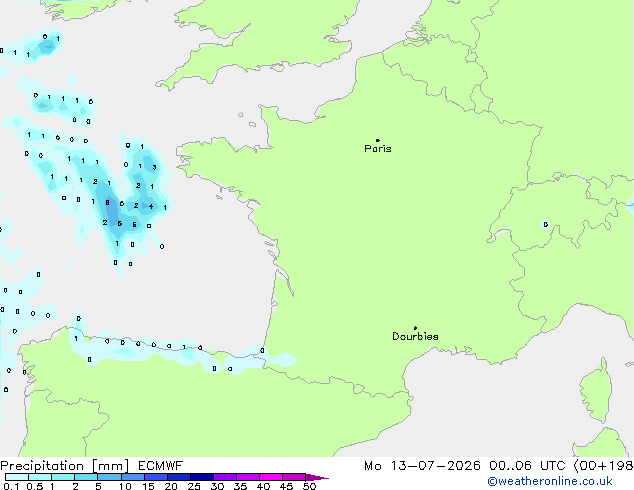Pick the 30 mm purple legend swatch
The width and height of the screenshot is (634, 490).
click(x=224, y=477)
